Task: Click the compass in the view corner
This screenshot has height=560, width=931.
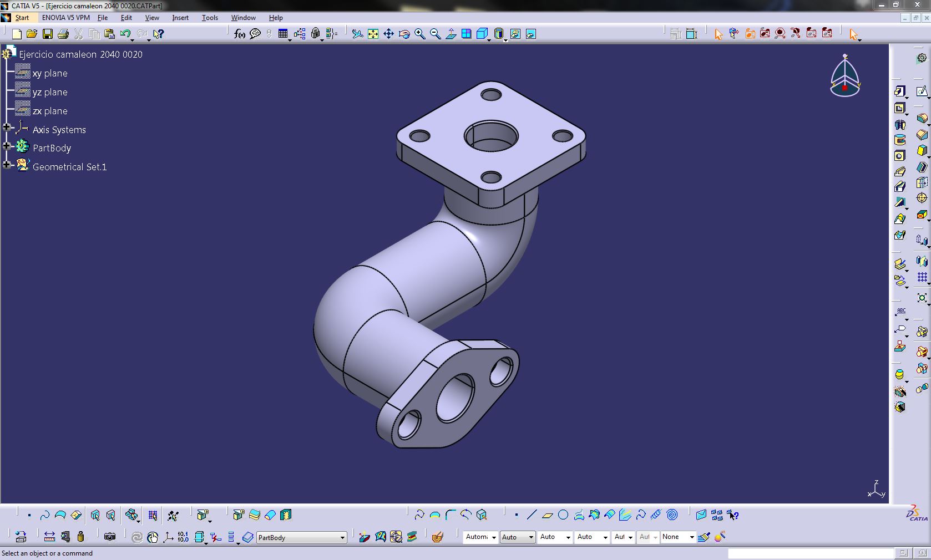Action: point(845,76)
